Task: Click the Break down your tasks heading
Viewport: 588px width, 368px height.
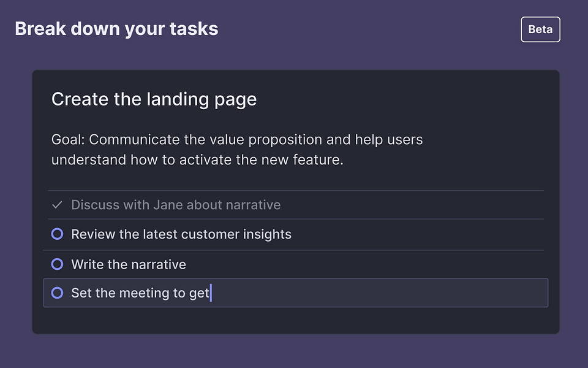Action: (116, 28)
